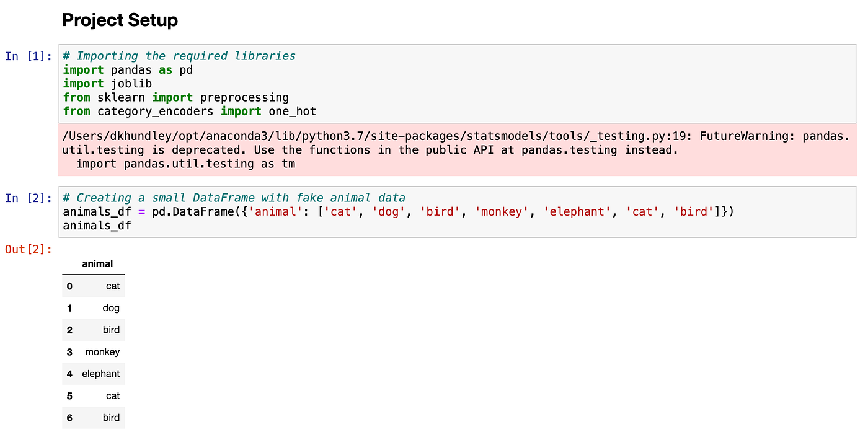
Task: Click the 'cat' cell in row 5
Action: [113, 395]
